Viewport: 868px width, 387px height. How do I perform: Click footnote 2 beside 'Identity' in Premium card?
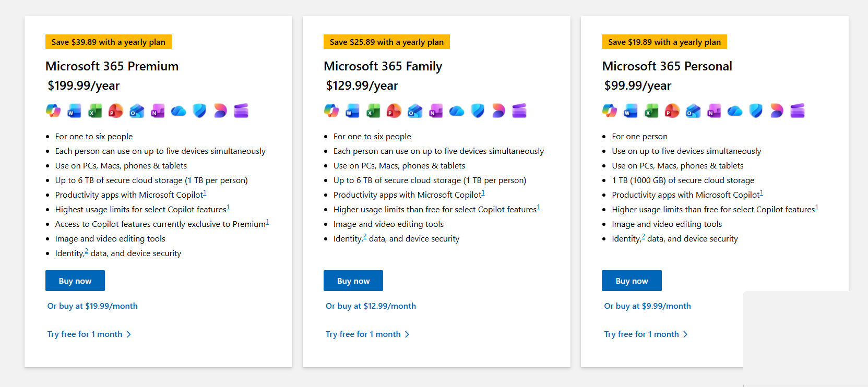pyautogui.click(x=87, y=251)
